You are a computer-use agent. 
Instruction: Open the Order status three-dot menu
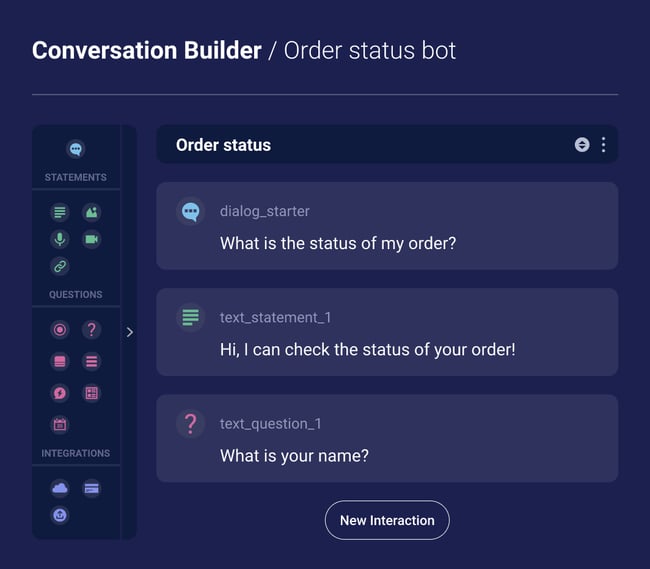(x=603, y=145)
